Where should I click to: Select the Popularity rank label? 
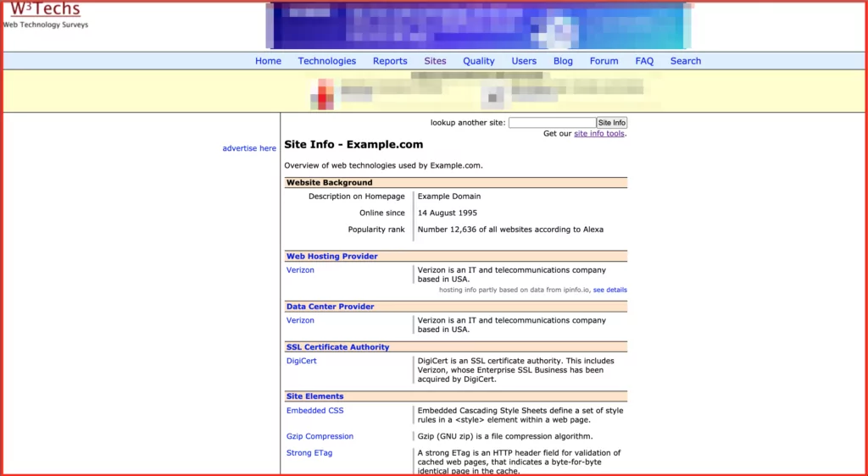(x=376, y=230)
